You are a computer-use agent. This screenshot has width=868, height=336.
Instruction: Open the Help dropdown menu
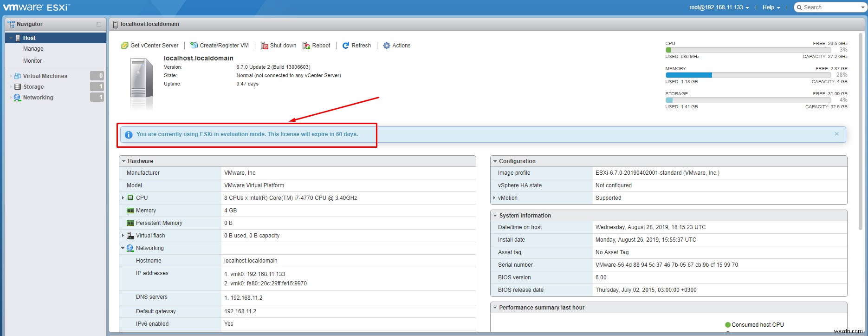click(x=771, y=7)
